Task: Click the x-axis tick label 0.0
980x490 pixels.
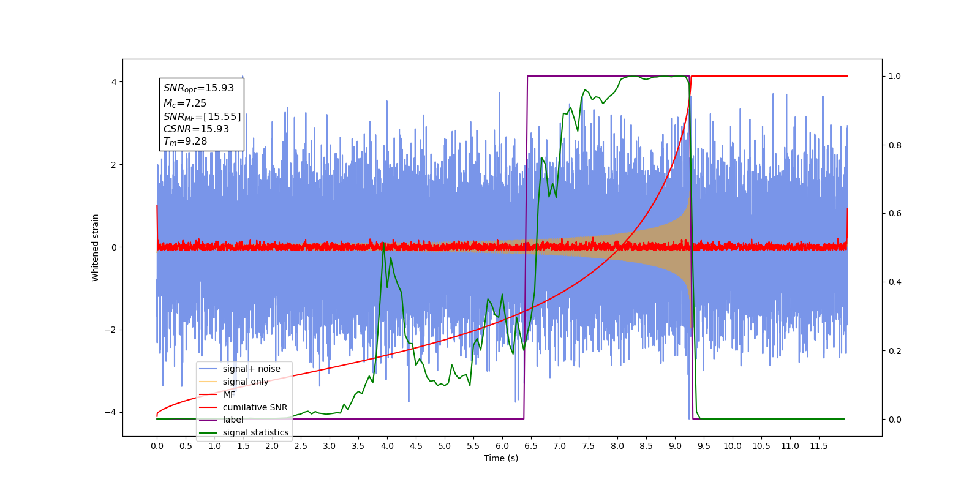Action: [157, 446]
